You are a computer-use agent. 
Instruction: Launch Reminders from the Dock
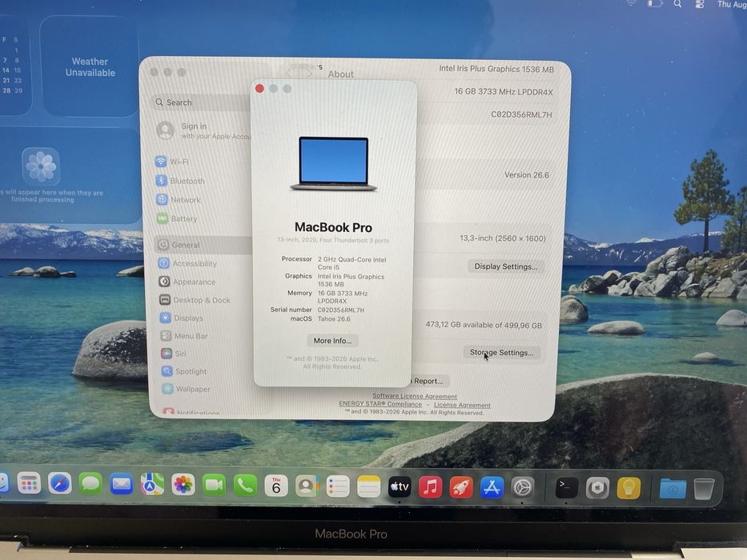[338, 486]
